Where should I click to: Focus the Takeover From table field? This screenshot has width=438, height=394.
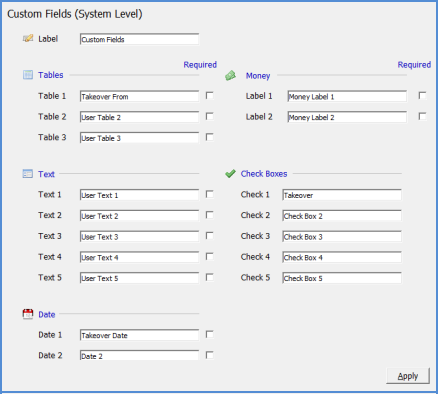pos(139,96)
